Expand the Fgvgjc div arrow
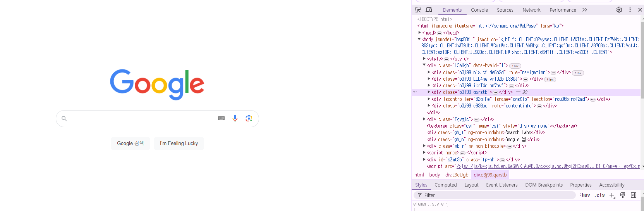The image size is (644, 211). point(424,119)
